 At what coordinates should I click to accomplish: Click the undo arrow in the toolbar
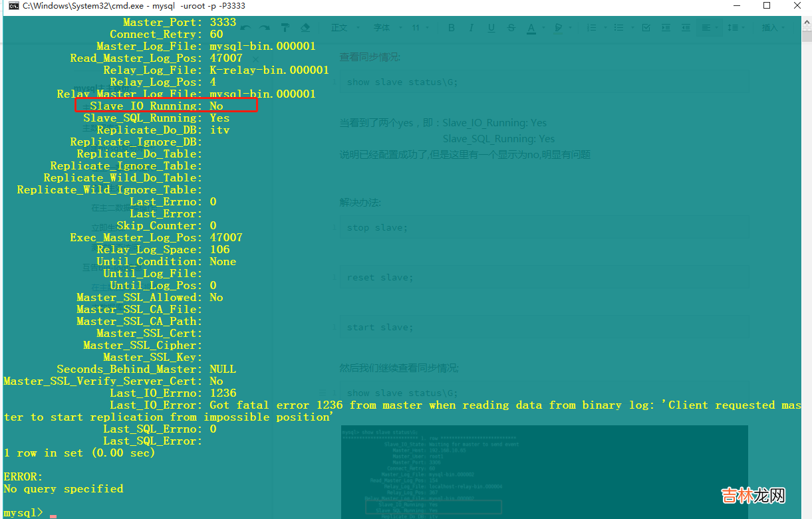(x=246, y=28)
